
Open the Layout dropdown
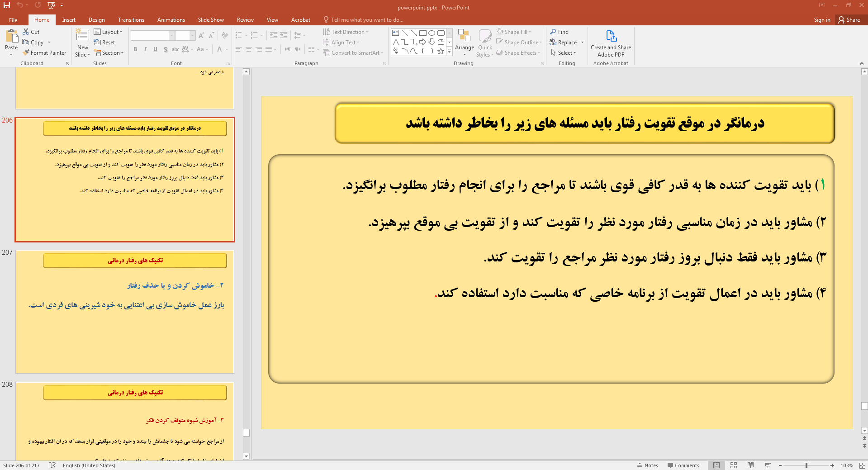coord(108,32)
